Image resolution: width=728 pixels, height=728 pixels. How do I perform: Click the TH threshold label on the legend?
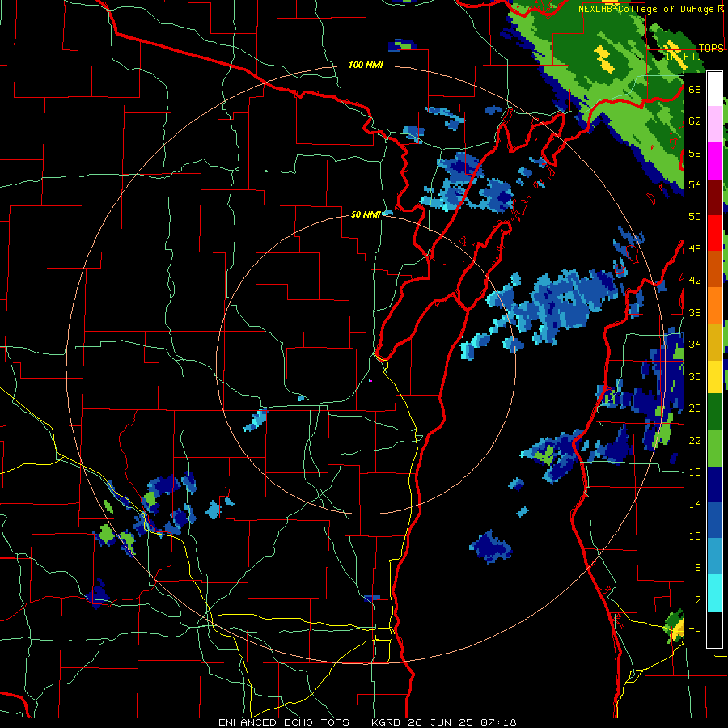point(695,632)
